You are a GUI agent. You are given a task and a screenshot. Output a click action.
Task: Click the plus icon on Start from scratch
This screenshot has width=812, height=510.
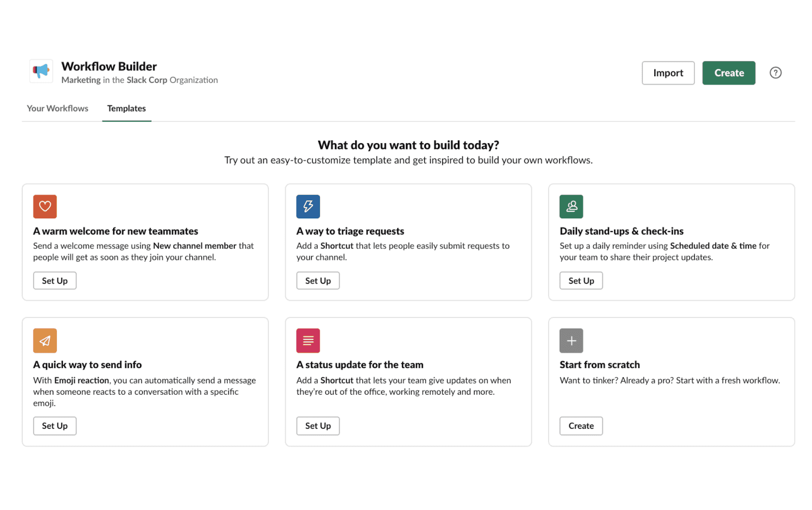pos(571,340)
